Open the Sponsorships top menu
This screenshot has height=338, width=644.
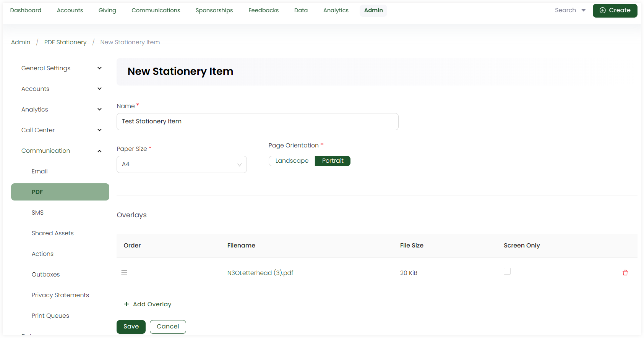[x=214, y=10]
